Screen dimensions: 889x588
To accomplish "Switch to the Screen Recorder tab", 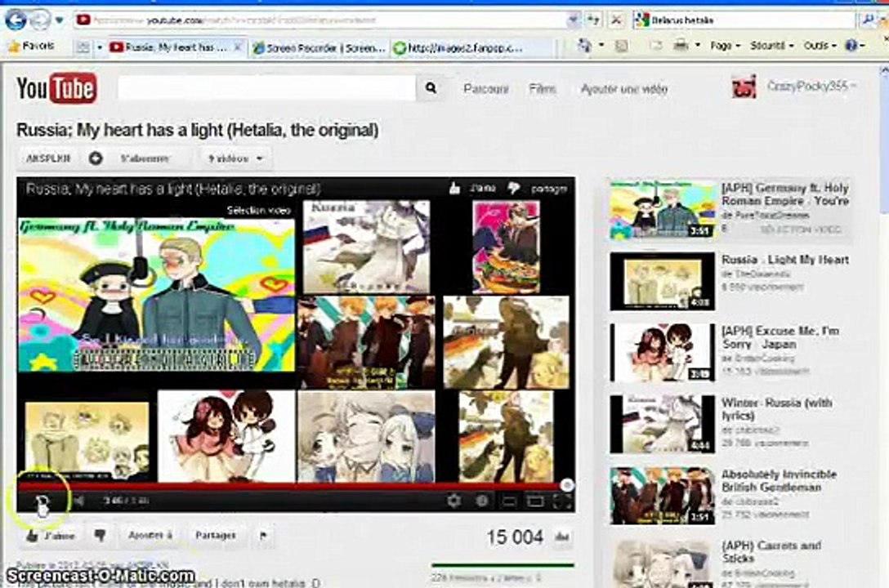I will (319, 48).
